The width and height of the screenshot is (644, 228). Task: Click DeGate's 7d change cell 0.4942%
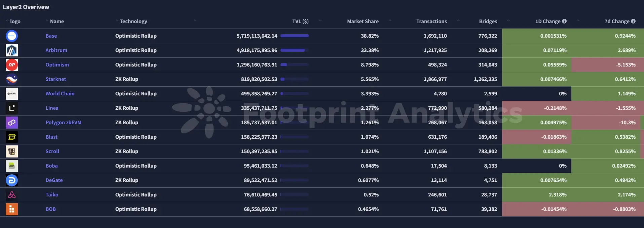tap(607, 180)
